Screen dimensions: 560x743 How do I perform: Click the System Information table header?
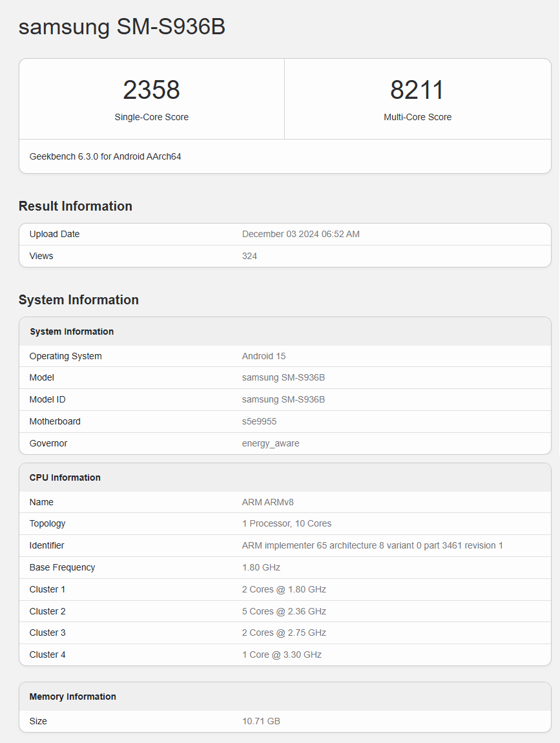pyautogui.click(x=72, y=331)
